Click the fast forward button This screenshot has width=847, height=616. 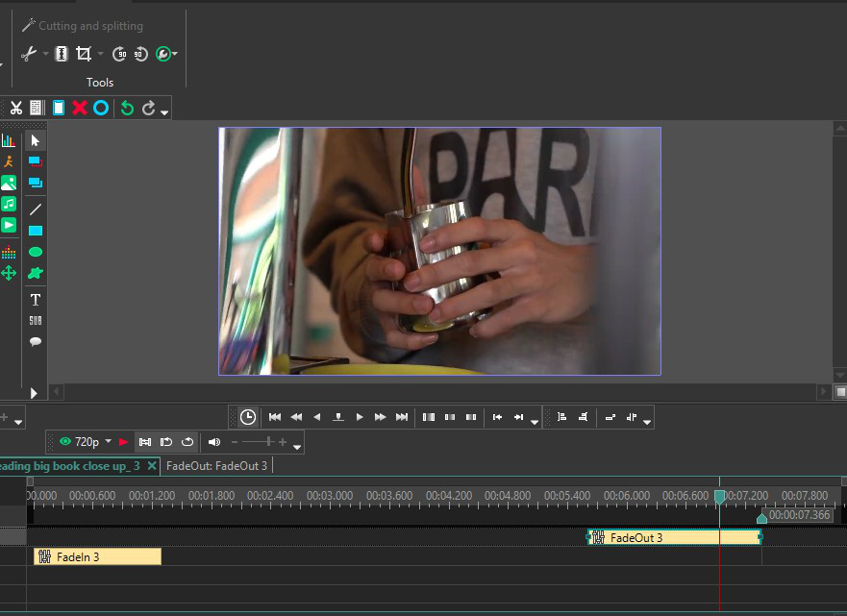click(381, 417)
